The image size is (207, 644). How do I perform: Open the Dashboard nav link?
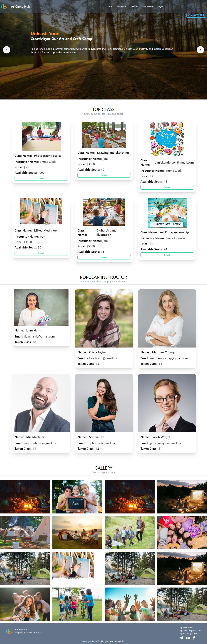[147, 7]
